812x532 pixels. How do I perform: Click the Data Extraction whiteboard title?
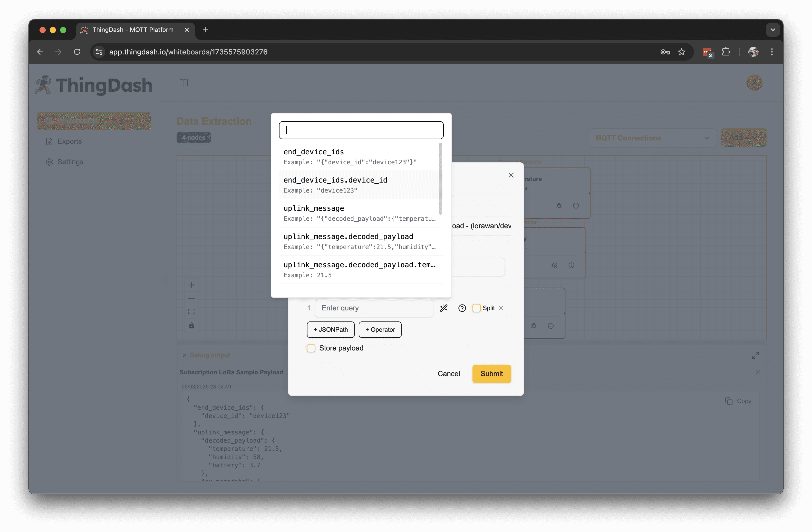click(214, 121)
